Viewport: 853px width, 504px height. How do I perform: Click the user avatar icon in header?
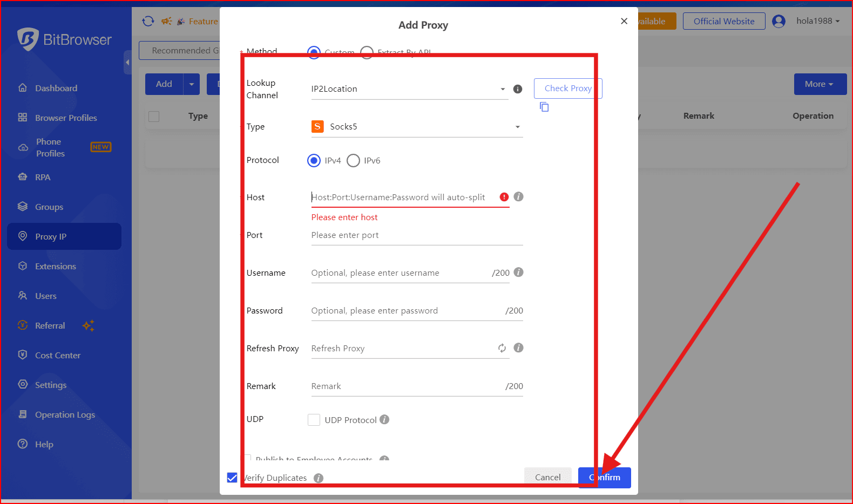pos(778,21)
